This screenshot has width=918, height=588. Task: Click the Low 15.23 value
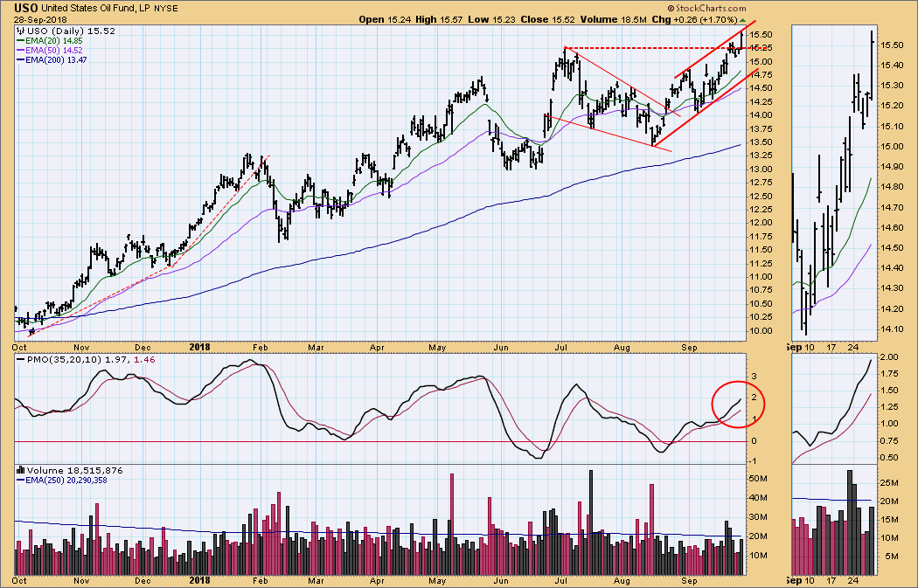[x=491, y=19]
